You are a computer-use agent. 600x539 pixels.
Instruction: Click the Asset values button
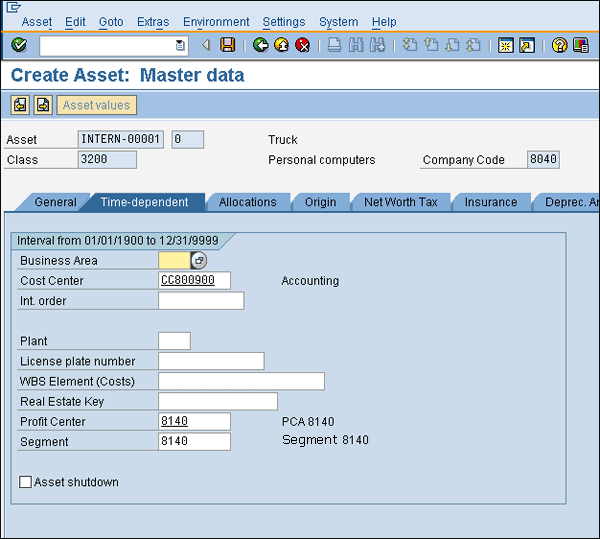(97, 105)
